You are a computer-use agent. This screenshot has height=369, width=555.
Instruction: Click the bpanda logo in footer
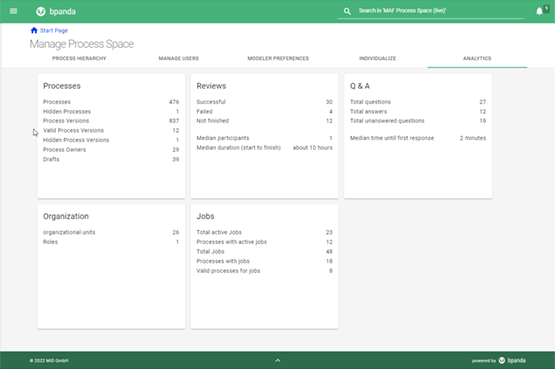[x=512, y=360]
